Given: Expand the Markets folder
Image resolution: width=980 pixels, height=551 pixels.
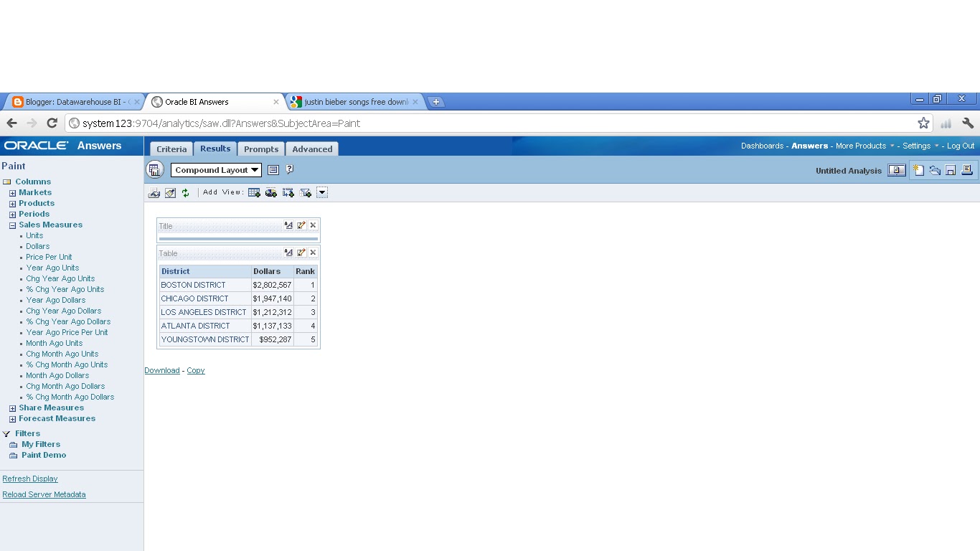Looking at the screenshot, I should 12,193.
